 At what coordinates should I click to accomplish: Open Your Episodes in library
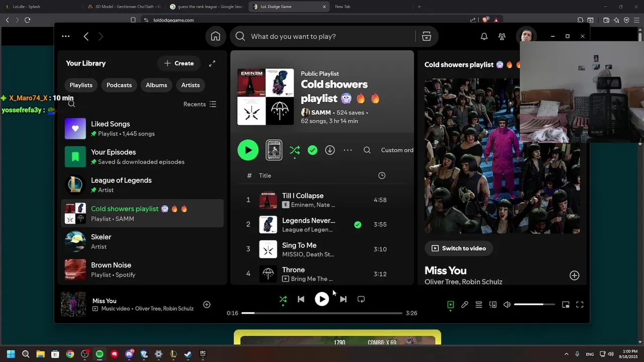(142, 157)
